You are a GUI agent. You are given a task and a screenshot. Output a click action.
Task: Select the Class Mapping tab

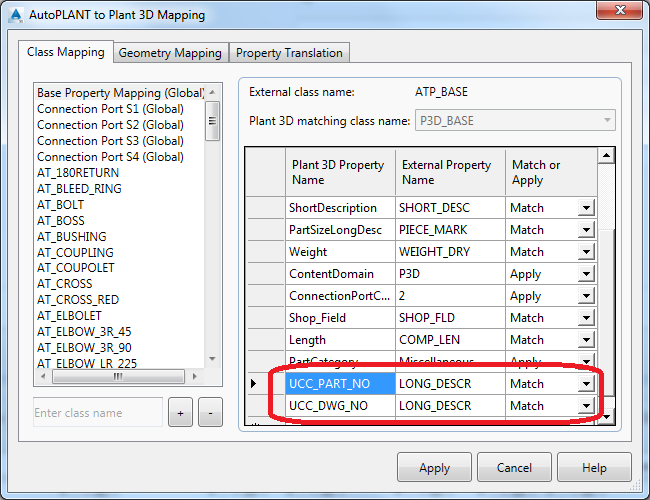pyautogui.click(x=65, y=52)
